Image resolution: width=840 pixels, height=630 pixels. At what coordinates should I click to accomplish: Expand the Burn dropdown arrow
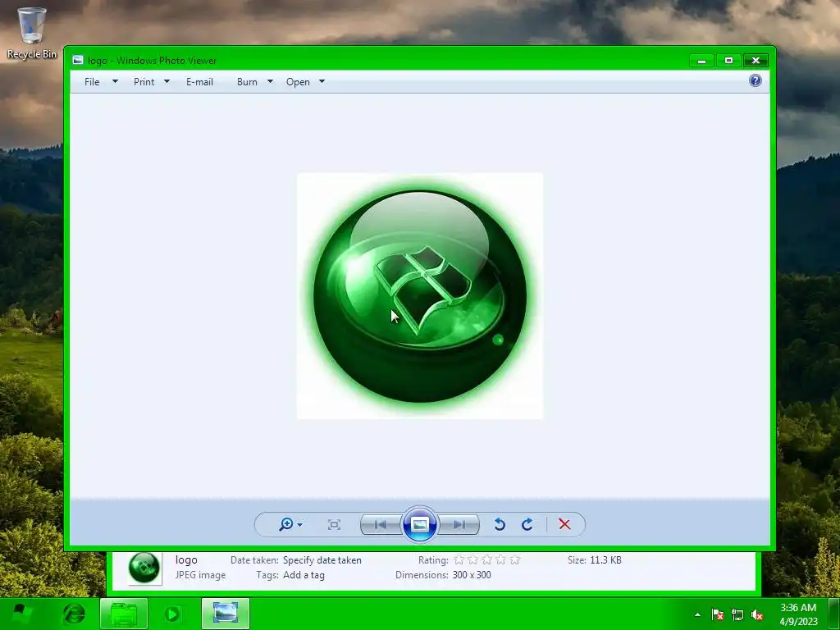pos(270,81)
